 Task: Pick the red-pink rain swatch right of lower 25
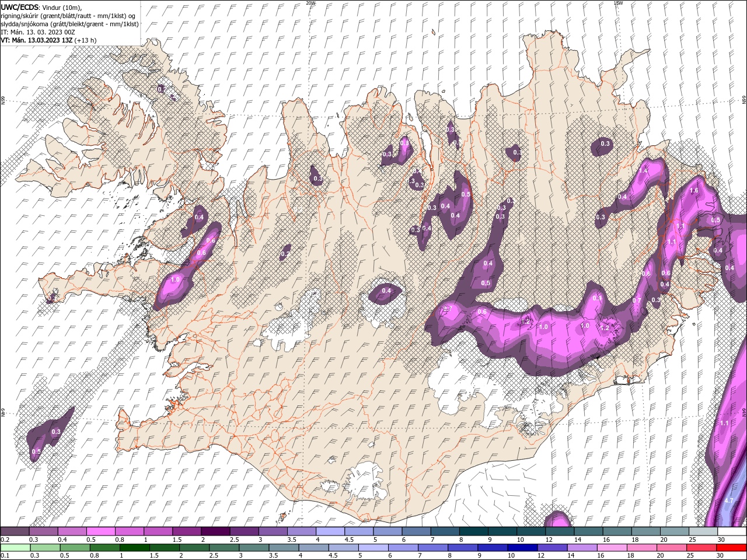pyautogui.click(x=701, y=548)
